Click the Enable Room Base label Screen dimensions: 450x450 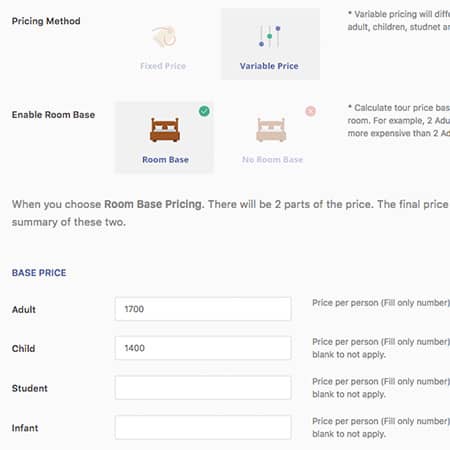(x=53, y=115)
